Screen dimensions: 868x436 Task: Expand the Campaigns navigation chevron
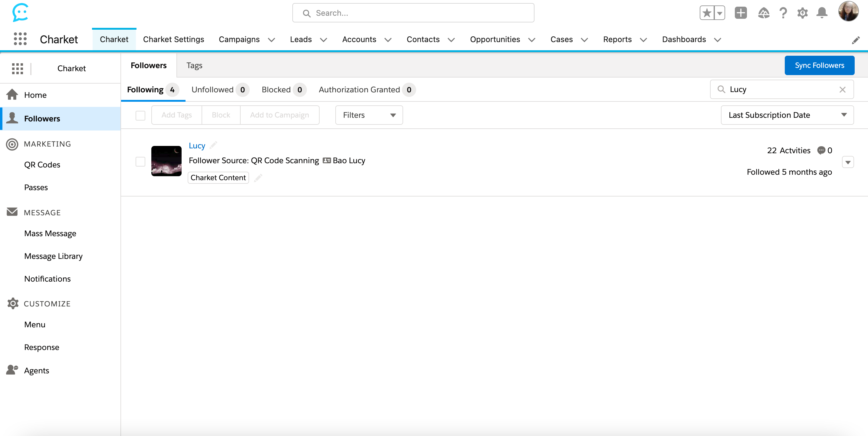(x=271, y=40)
